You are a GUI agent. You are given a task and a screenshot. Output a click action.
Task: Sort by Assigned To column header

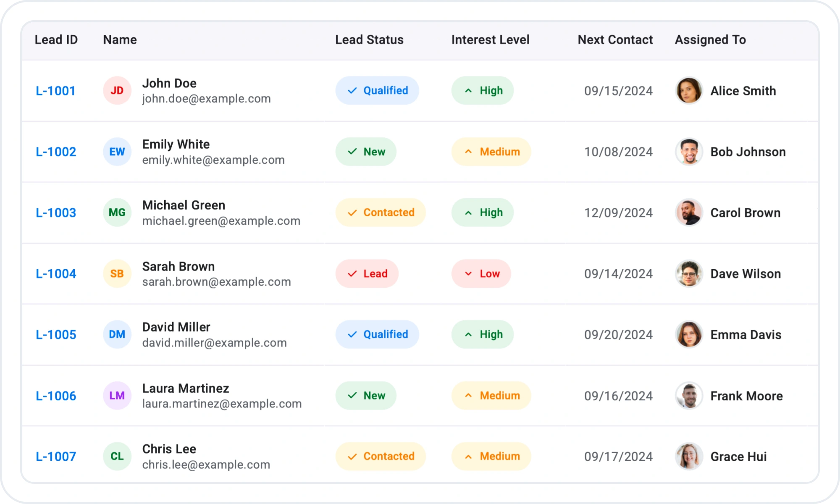coord(711,40)
